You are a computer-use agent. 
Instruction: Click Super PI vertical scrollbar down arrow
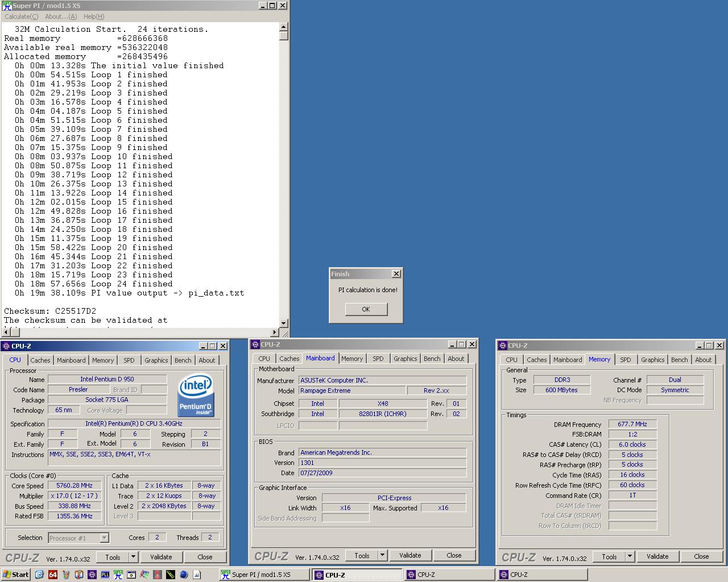tap(284, 323)
